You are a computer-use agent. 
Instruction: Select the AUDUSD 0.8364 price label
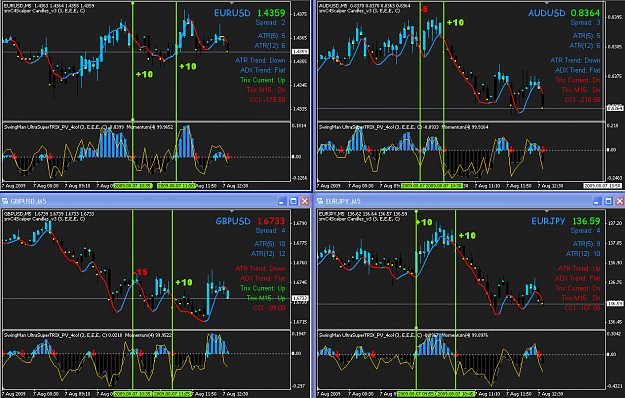click(x=564, y=13)
